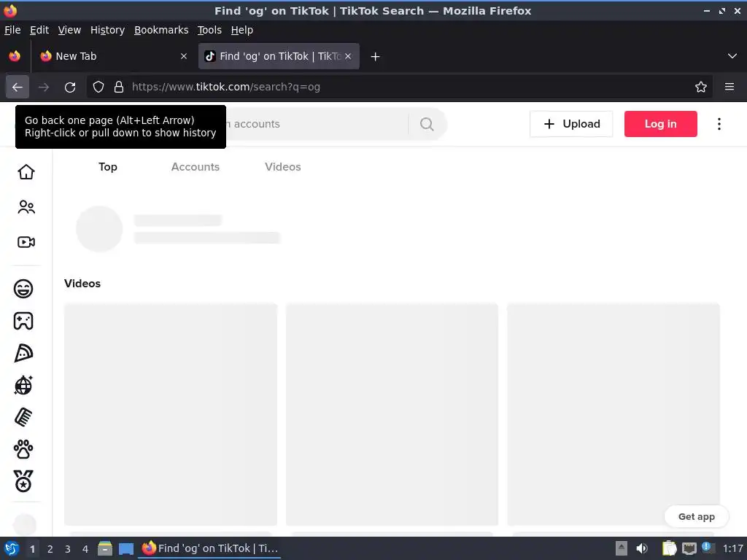Open TikTok Home (For You) sidebar icon

click(26, 172)
